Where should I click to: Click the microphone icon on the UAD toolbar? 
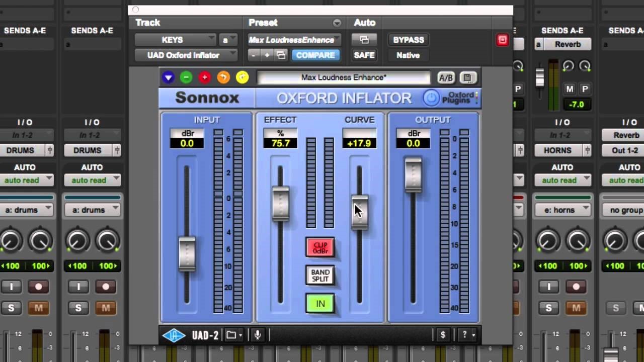click(257, 335)
